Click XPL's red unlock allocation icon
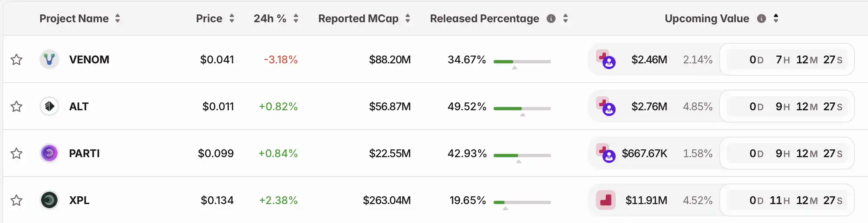Image resolution: width=868 pixels, height=223 pixels. 606,200
